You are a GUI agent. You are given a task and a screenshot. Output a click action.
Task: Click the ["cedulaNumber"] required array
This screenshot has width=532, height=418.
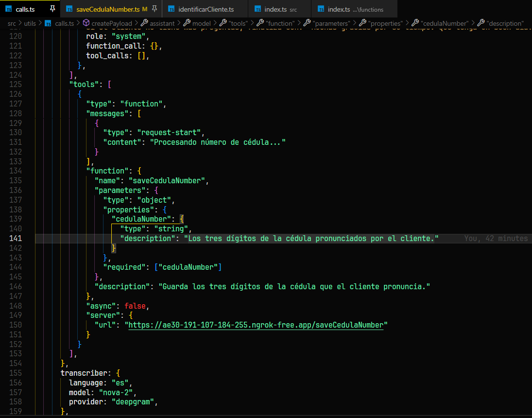188,267
